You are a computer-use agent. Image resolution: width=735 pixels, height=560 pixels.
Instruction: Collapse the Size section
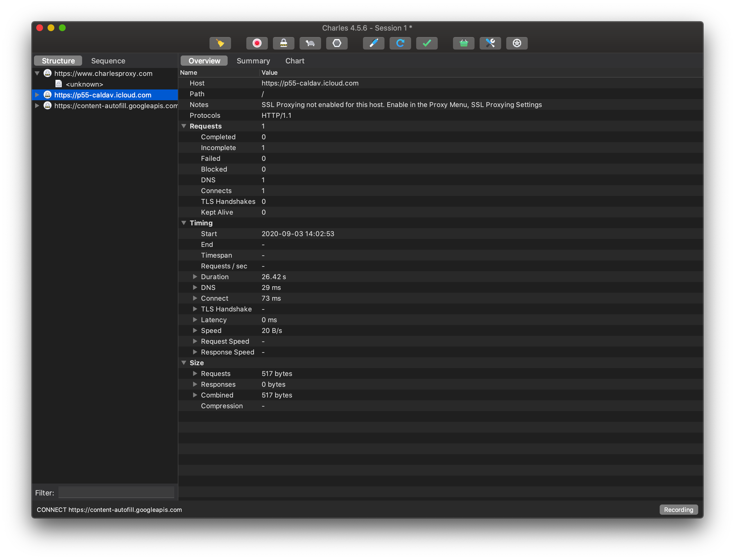coord(184,363)
